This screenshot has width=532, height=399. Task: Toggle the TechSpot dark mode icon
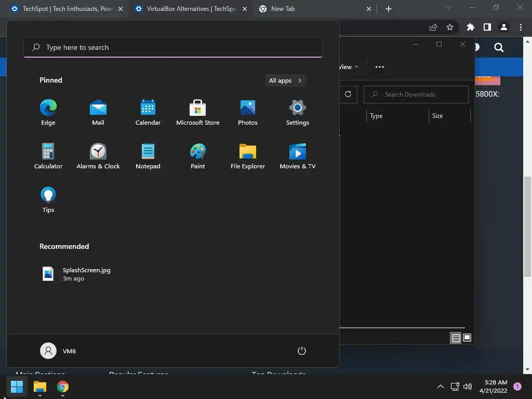coord(477,47)
